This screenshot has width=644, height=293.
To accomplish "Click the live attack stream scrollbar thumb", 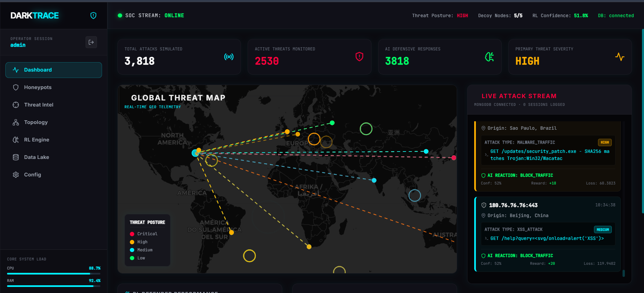I will [624, 273].
